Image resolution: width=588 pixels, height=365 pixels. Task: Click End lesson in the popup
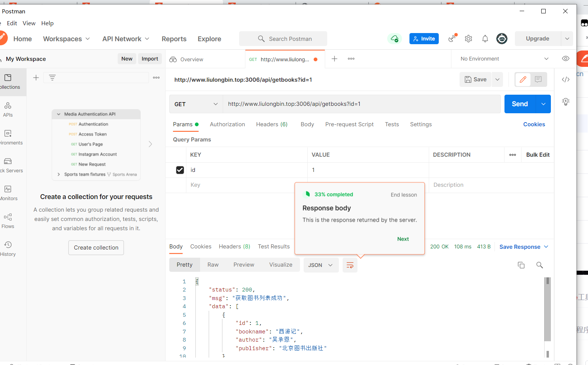(x=404, y=195)
